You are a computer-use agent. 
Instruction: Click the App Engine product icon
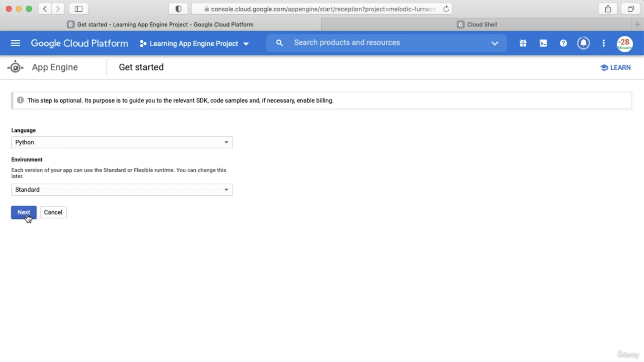click(x=15, y=67)
